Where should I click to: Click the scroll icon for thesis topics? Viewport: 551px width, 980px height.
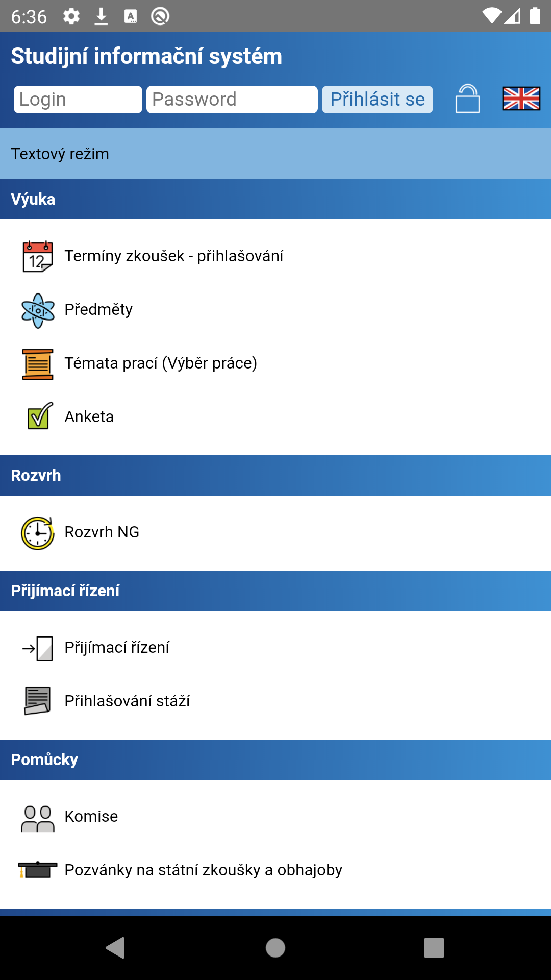coord(38,364)
